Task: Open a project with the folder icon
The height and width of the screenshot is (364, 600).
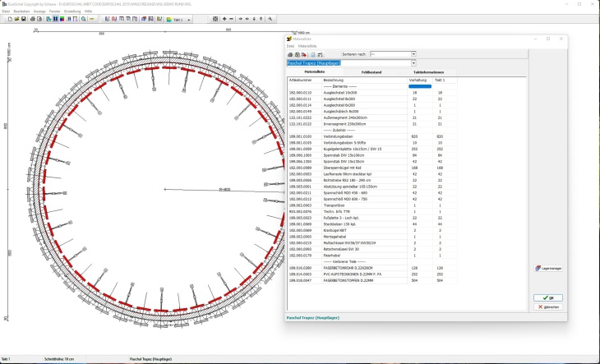Action: click(16, 19)
